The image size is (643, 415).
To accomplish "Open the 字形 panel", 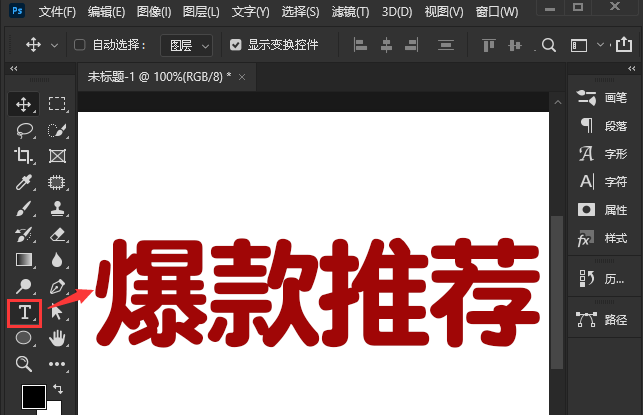I will coord(602,154).
